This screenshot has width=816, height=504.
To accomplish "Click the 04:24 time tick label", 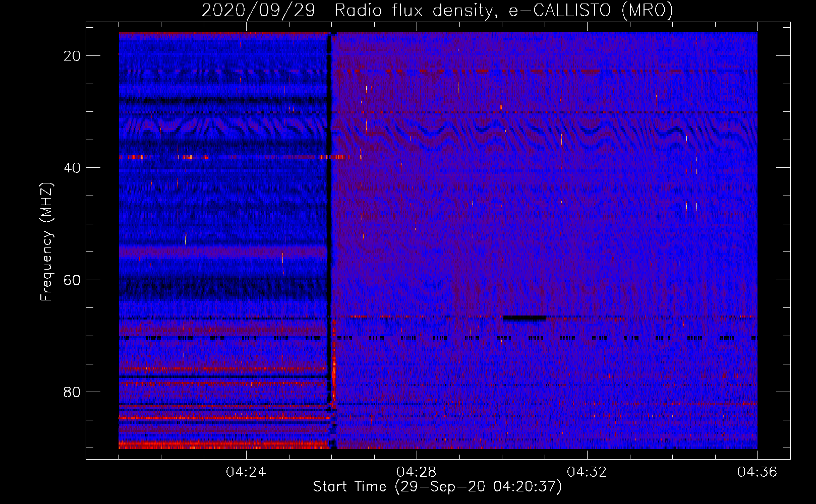I will point(246,472).
